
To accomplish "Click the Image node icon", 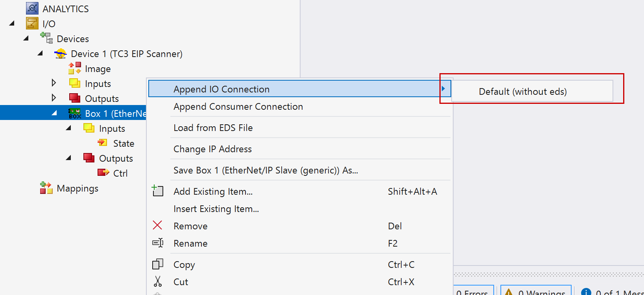I will 75,68.
